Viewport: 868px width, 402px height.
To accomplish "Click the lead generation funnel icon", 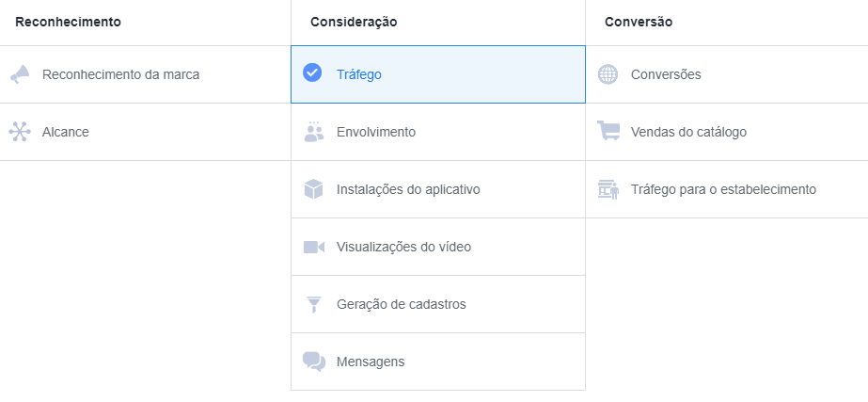I will point(314,304).
